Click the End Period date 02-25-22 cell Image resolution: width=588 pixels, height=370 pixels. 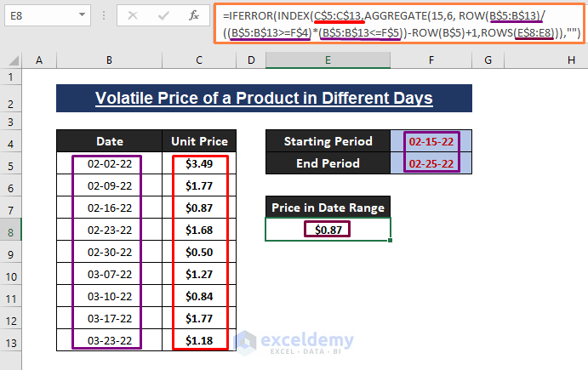click(431, 163)
